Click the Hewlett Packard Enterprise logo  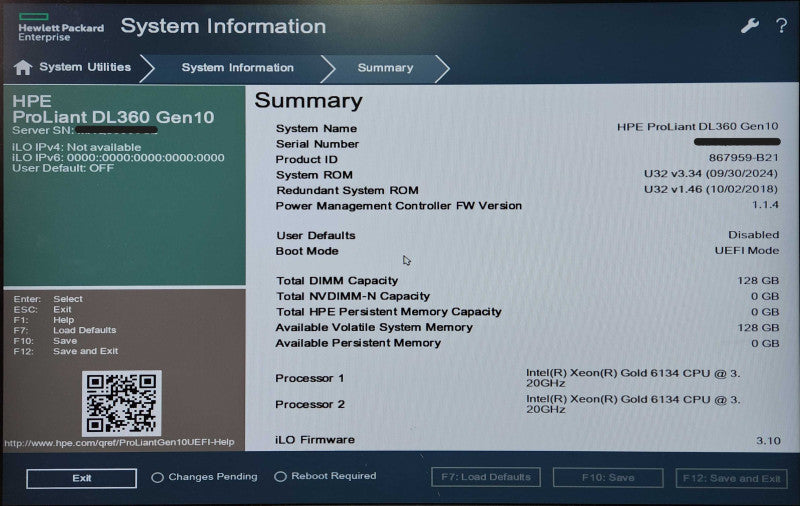(x=61, y=28)
